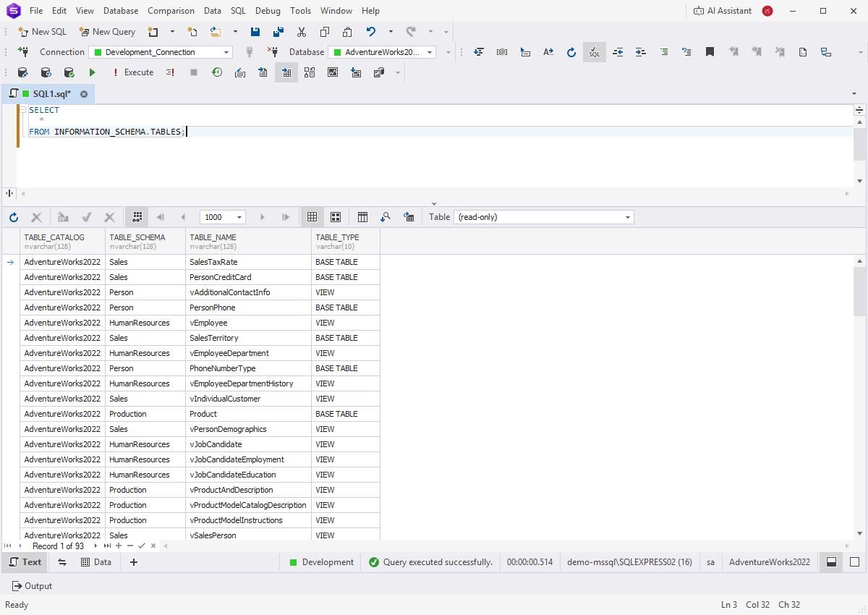Click the search data magnifier icon
The height and width of the screenshot is (615, 868).
(386, 217)
